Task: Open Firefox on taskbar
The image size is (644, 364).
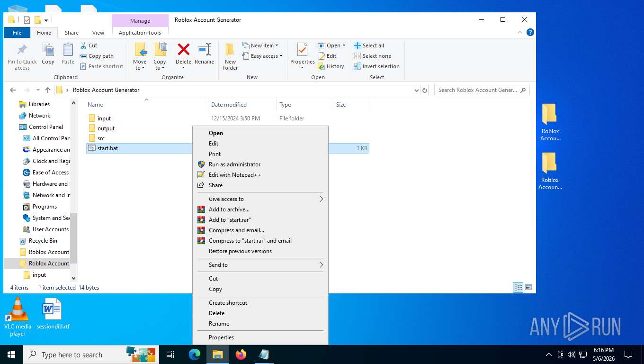Action: point(241,355)
